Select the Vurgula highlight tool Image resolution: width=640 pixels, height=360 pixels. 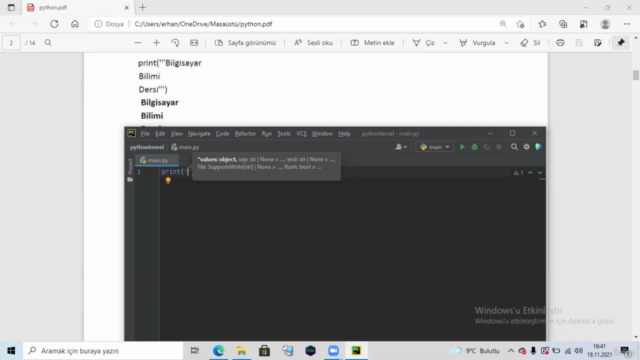(x=477, y=43)
